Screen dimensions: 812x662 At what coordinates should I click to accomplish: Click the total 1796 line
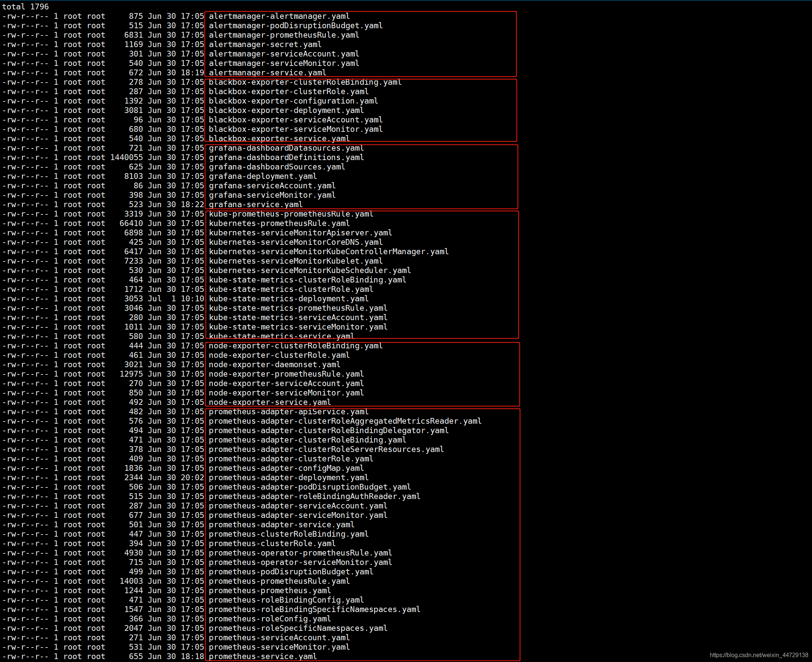coord(25,7)
